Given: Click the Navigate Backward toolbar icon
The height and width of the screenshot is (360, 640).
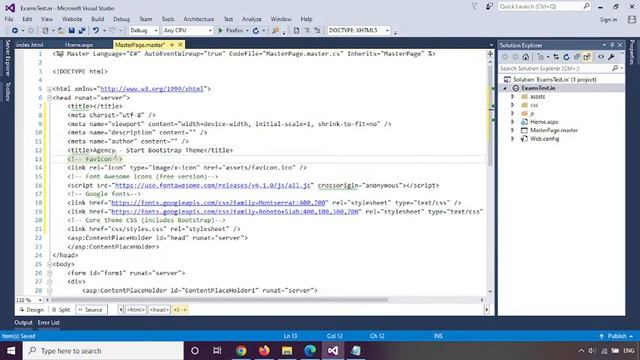Looking at the screenshot, I should 15,31.
